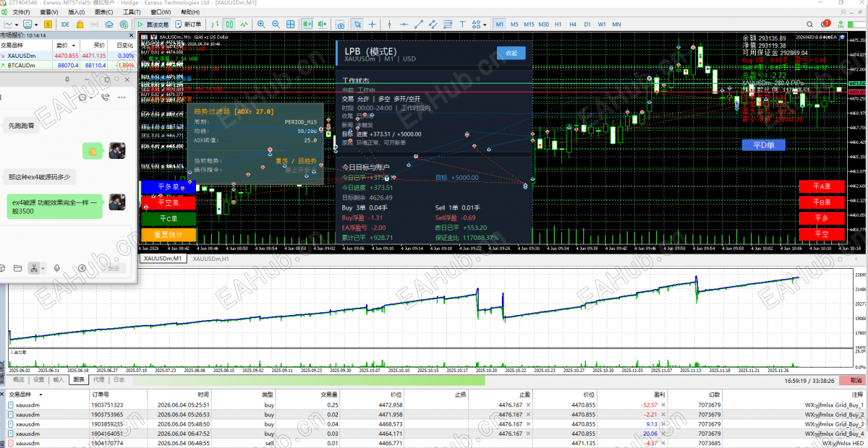Select the H1 timeframe

558,24
